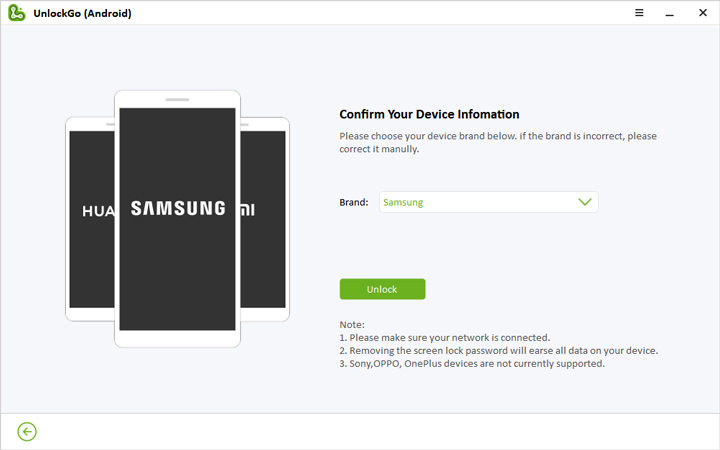Screen dimensions: 720x450
Task: Click note two about erasing all data
Action: 498,350
